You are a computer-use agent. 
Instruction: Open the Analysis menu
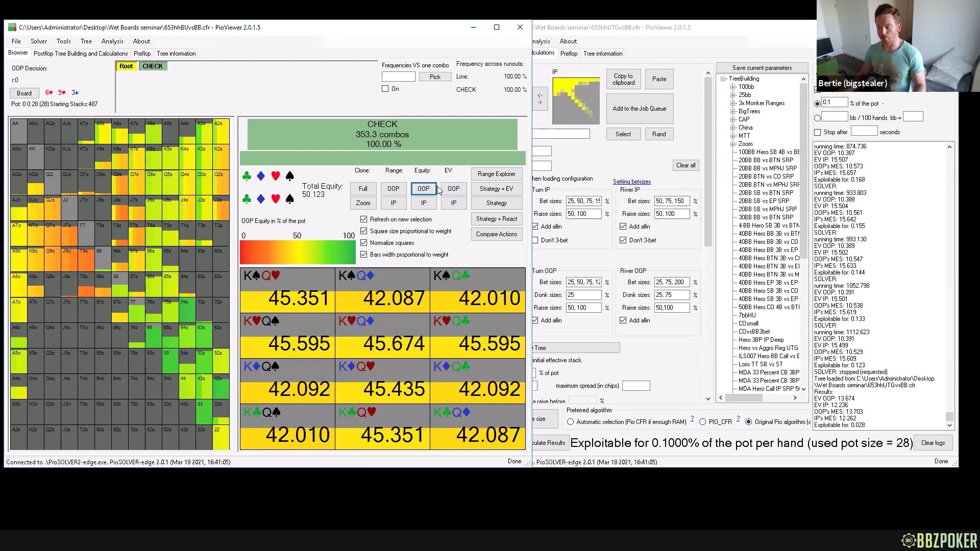coord(112,41)
